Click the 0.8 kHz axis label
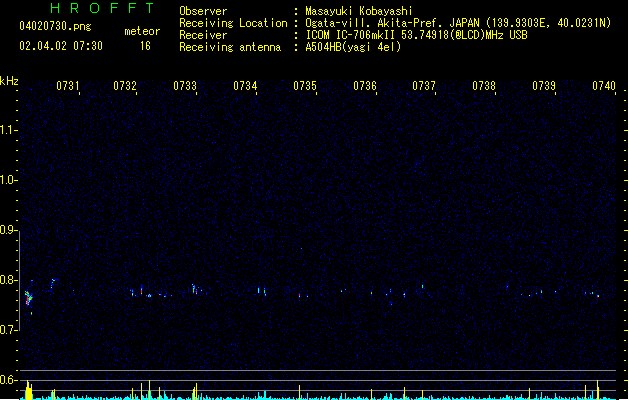Image resolution: width=629 pixels, height=400 pixels. 8,280
